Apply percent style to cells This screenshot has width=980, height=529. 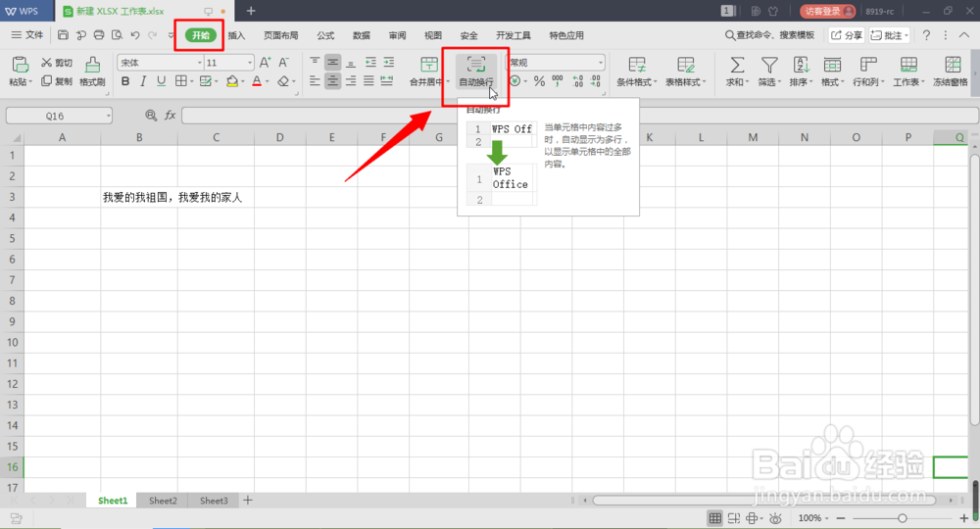pos(539,81)
